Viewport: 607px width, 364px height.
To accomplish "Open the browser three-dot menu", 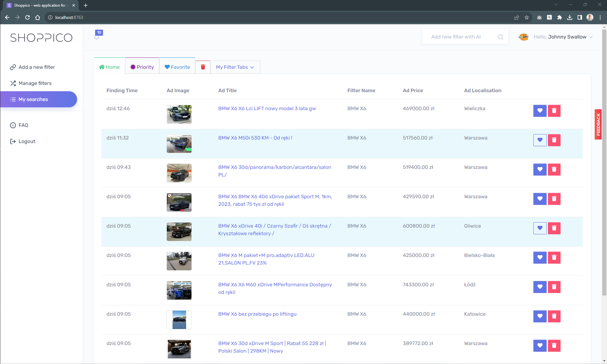I will click(x=600, y=17).
